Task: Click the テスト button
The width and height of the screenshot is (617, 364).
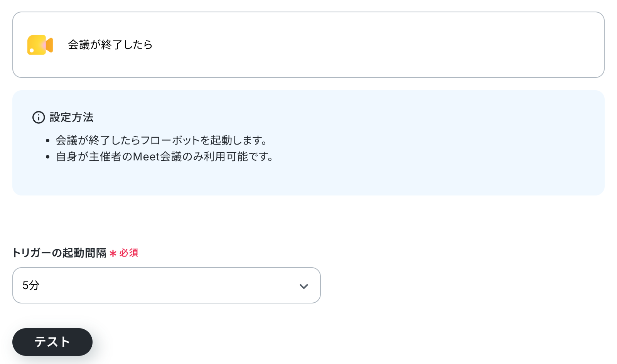Action: pyautogui.click(x=52, y=342)
